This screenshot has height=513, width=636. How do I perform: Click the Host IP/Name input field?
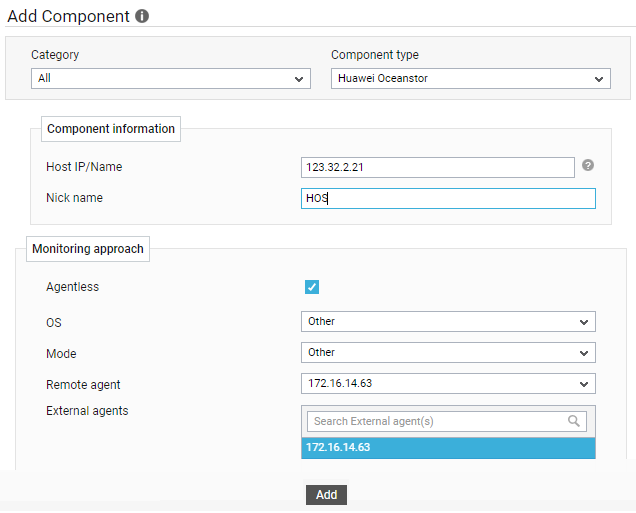(438, 167)
